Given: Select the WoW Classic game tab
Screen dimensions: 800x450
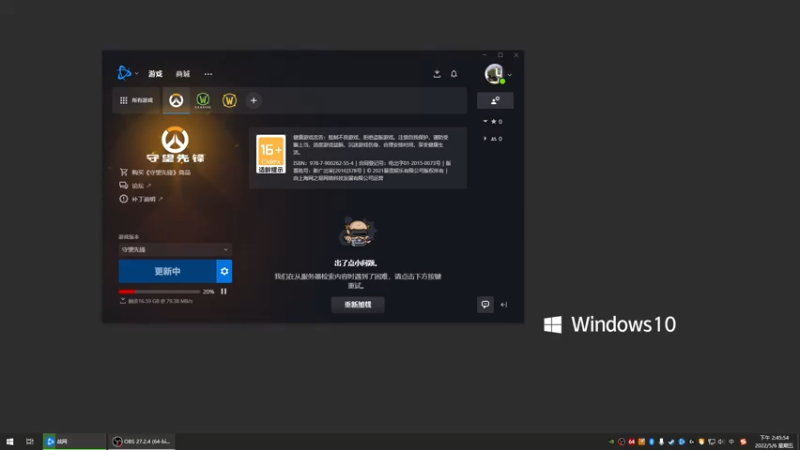Looking at the screenshot, I should [203, 101].
